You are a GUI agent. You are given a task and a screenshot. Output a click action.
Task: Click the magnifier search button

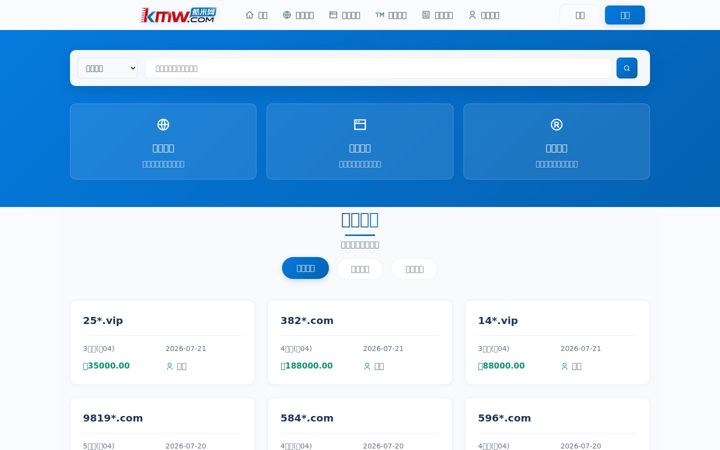pos(627,68)
